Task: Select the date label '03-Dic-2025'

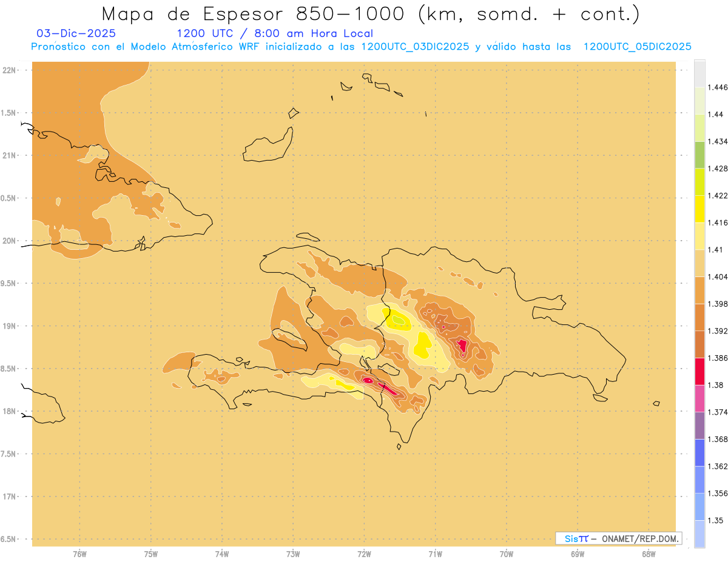Action: 76,33
